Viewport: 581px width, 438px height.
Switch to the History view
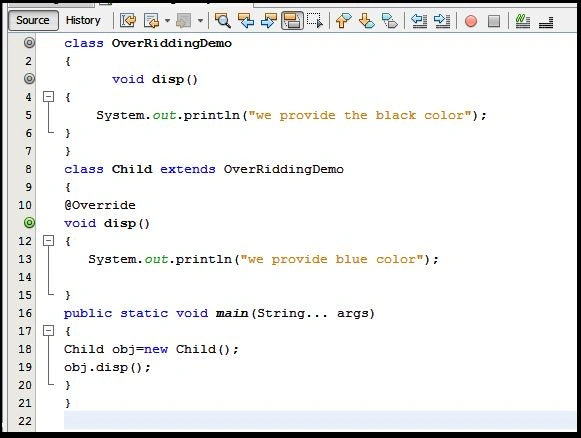point(83,20)
